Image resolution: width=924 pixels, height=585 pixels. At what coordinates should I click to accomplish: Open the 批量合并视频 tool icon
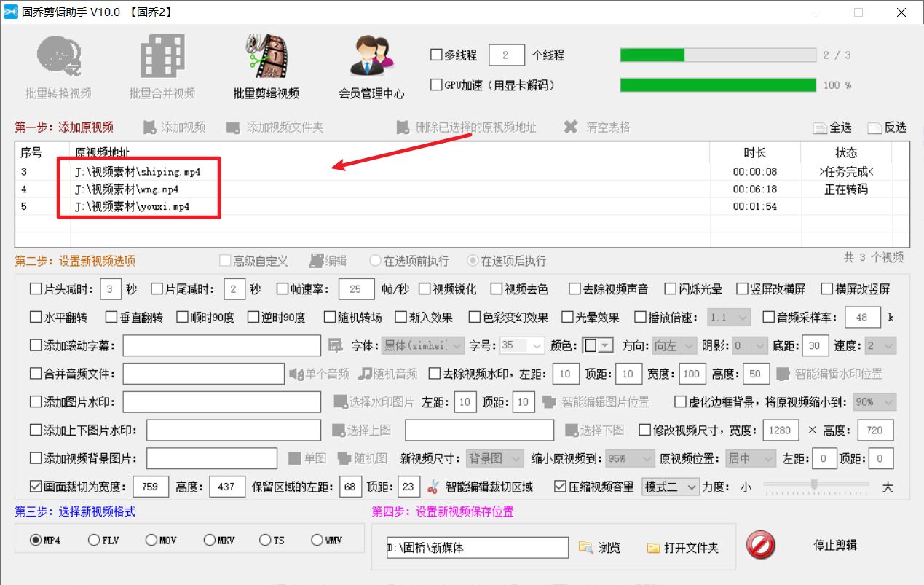point(162,57)
